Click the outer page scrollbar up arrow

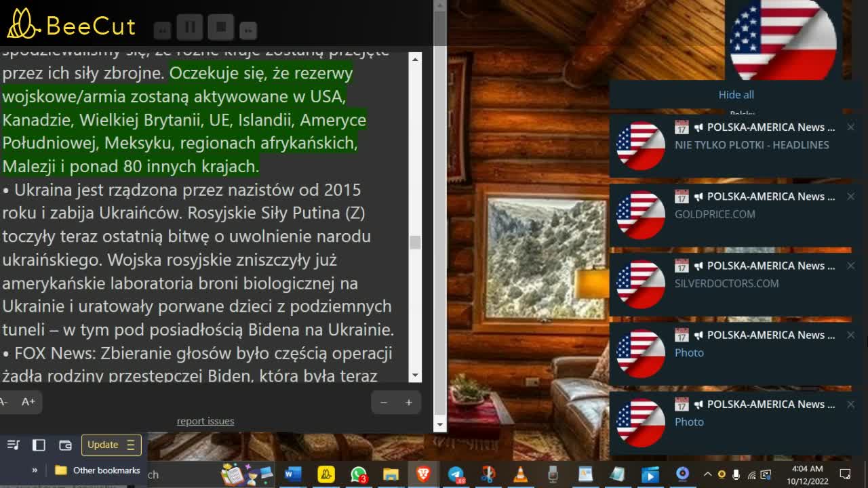pos(439,5)
